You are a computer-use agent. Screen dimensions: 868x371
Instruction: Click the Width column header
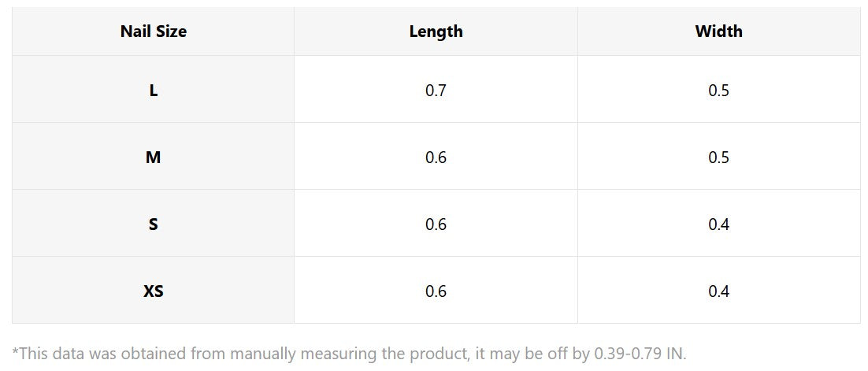[718, 32]
